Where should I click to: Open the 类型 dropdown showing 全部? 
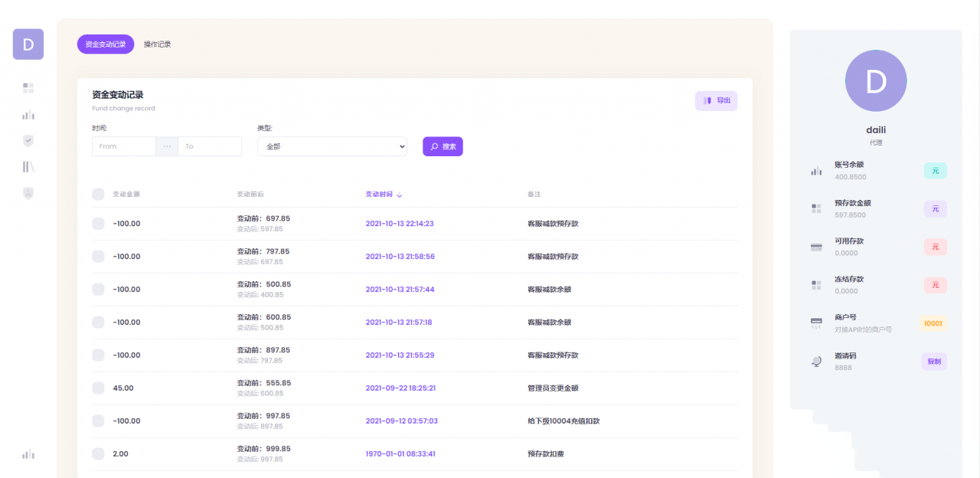332,146
